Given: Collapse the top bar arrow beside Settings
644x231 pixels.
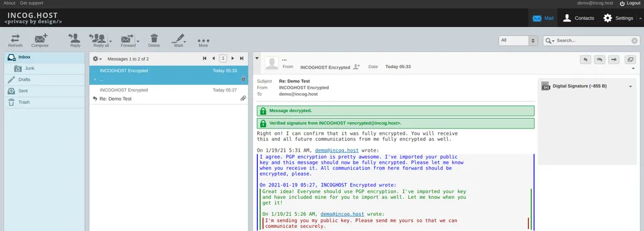Looking at the screenshot, I should pos(640,18).
